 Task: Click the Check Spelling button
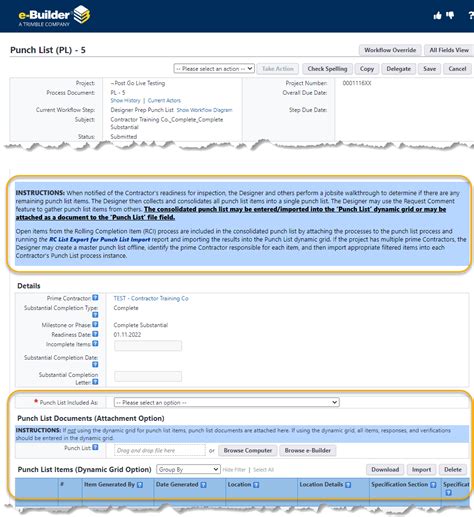pyautogui.click(x=327, y=69)
